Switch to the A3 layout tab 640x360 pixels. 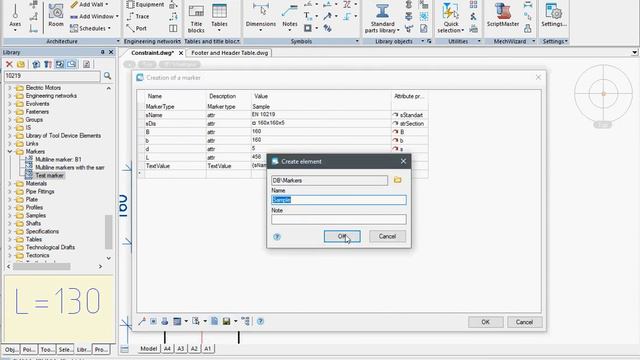(x=181, y=349)
